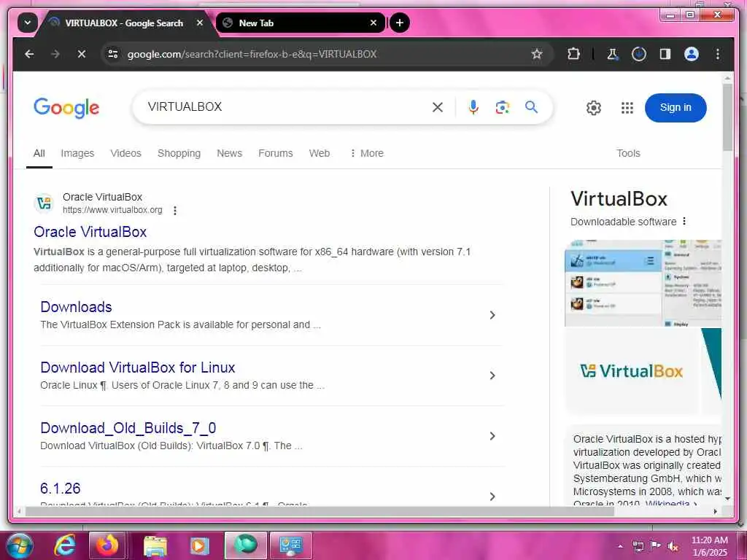Expand the 6.1.26 sitelink chevron

492,497
